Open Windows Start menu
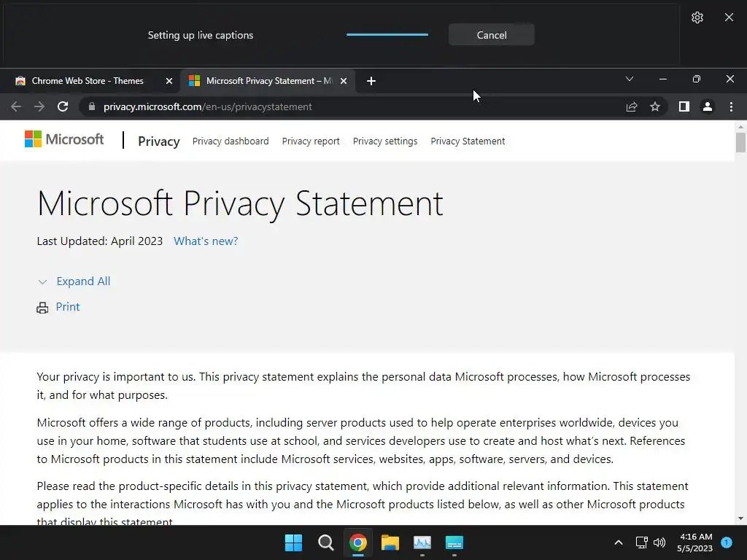 click(293, 542)
